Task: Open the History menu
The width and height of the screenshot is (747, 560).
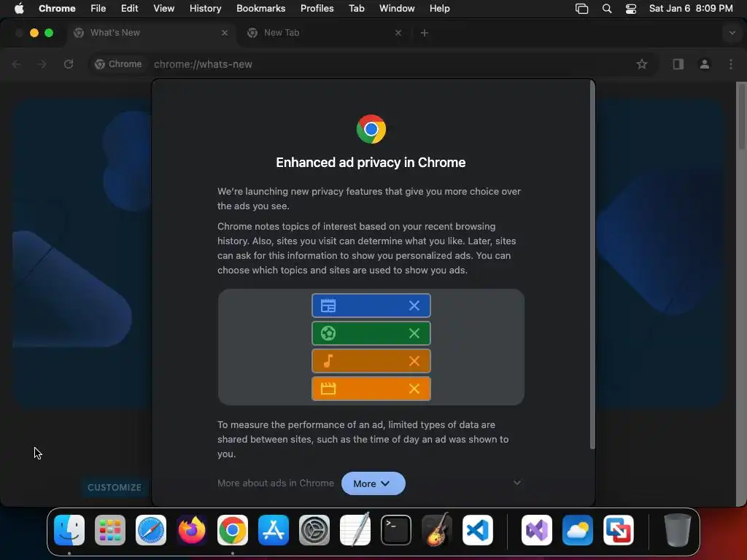Action: pyautogui.click(x=205, y=8)
